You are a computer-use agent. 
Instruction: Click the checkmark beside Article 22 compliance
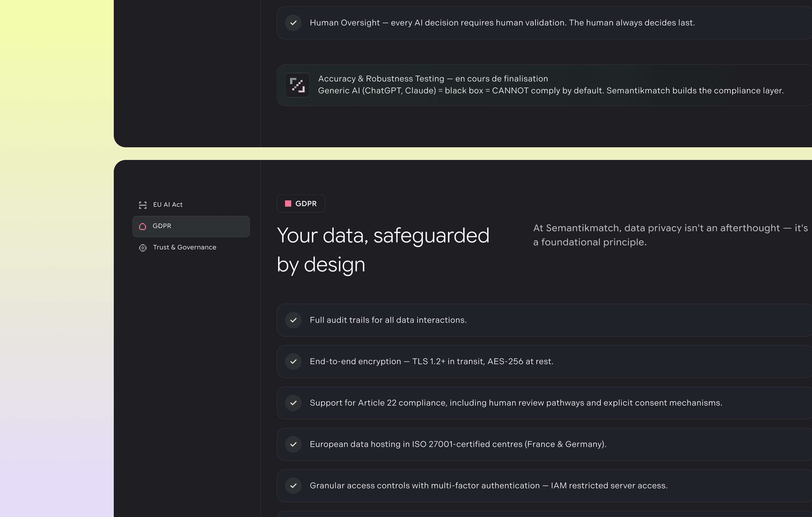point(293,403)
